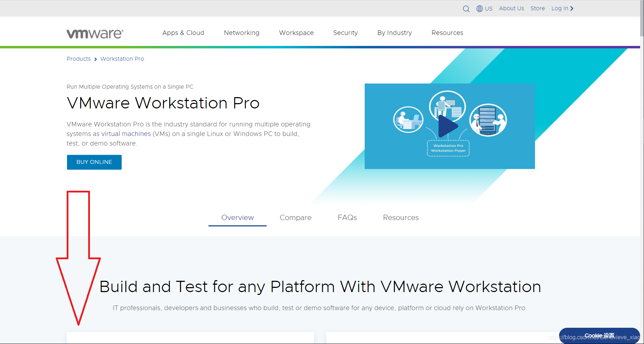
Task: Switch to the Resources tab below hero
Action: pos(401,218)
